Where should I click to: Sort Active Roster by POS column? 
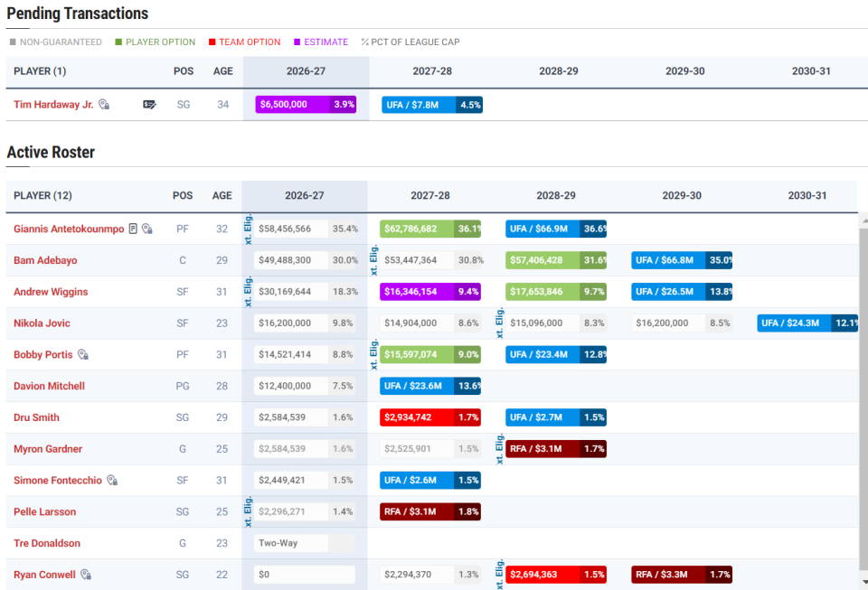(x=183, y=196)
